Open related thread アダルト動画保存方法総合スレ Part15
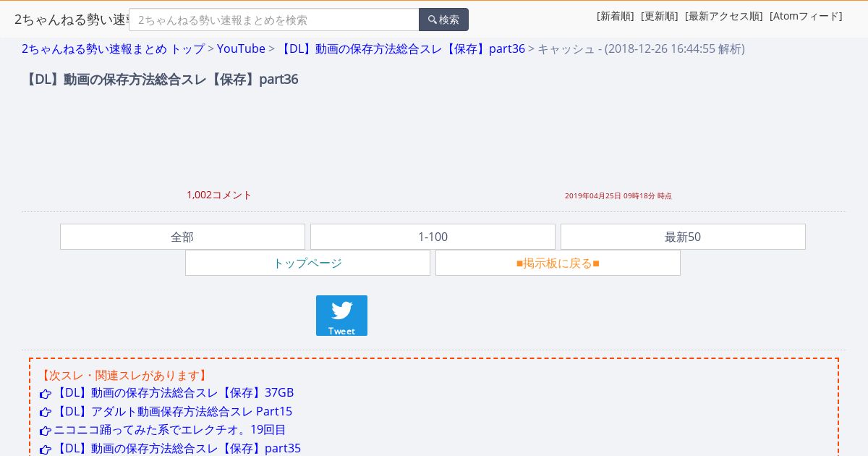 [173, 411]
